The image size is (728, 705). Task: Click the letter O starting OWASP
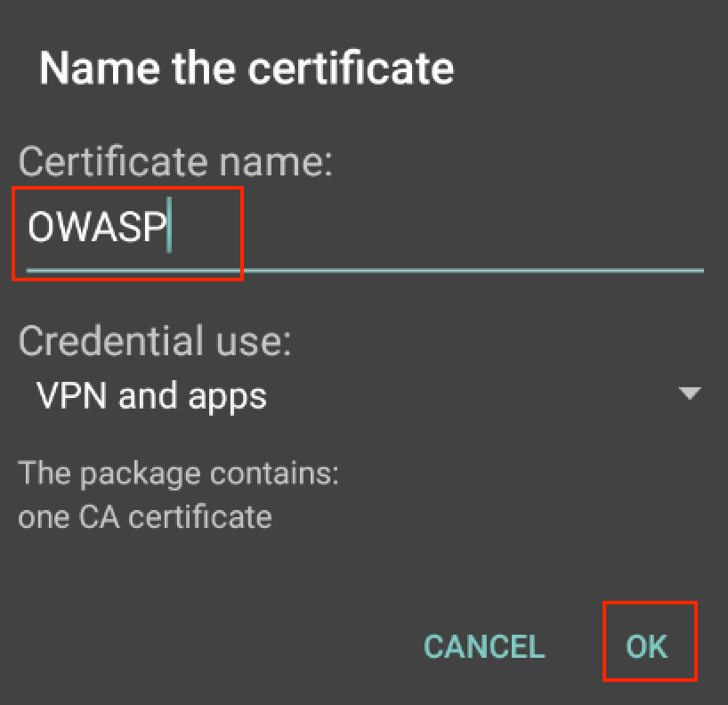pos(42,229)
